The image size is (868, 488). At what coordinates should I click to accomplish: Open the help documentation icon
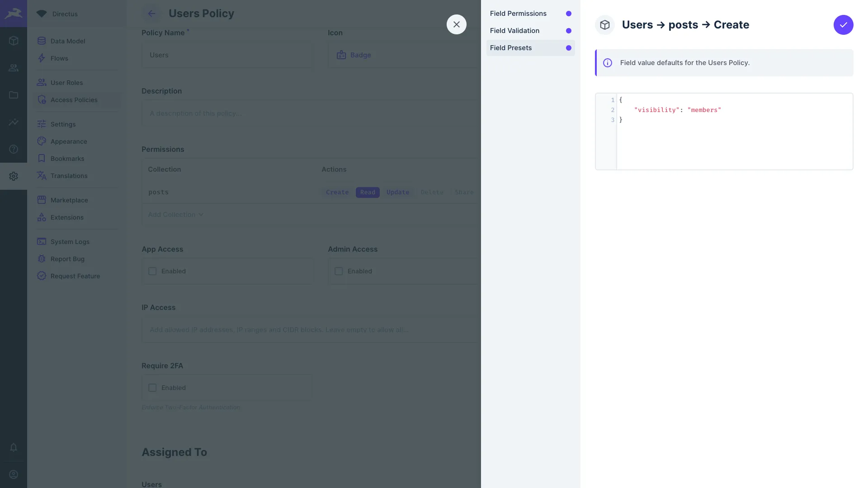pyautogui.click(x=14, y=149)
